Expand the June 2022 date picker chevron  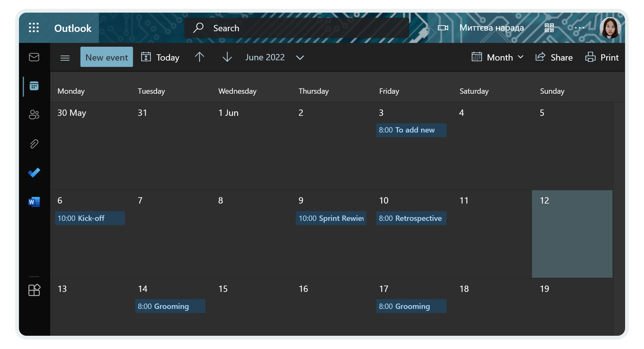coord(300,57)
